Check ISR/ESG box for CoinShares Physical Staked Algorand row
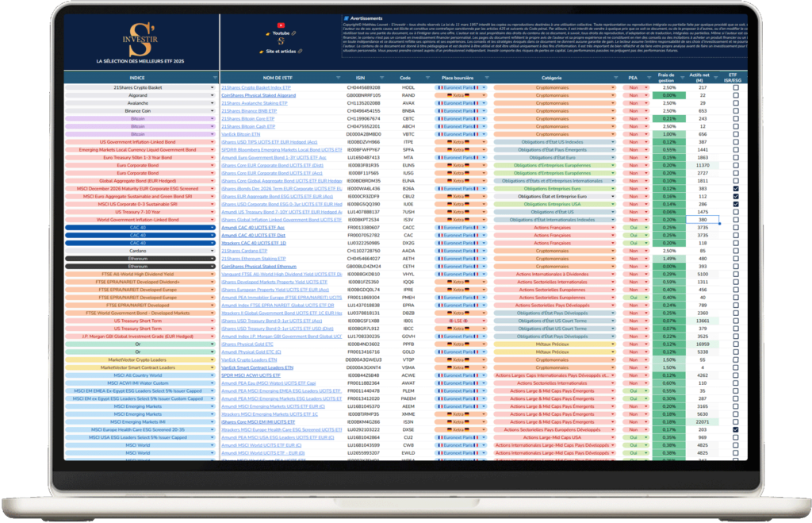The height and width of the screenshot is (523, 812). pos(736,95)
